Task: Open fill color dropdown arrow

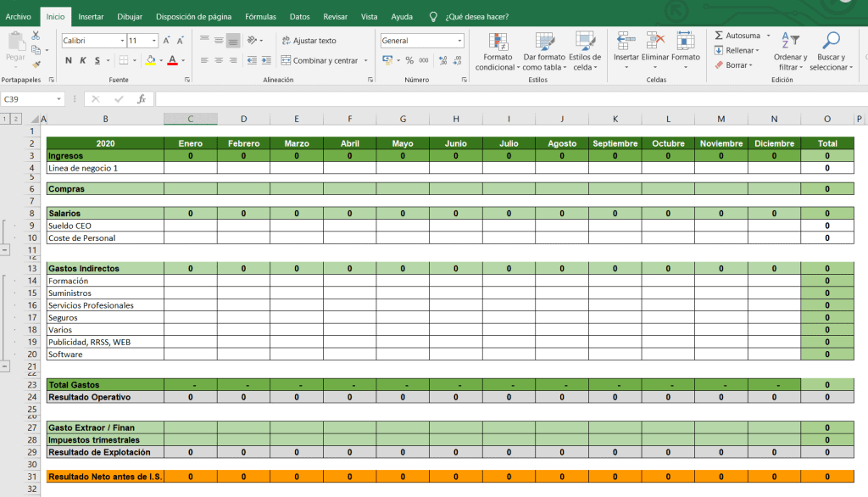Action: pyautogui.click(x=161, y=60)
